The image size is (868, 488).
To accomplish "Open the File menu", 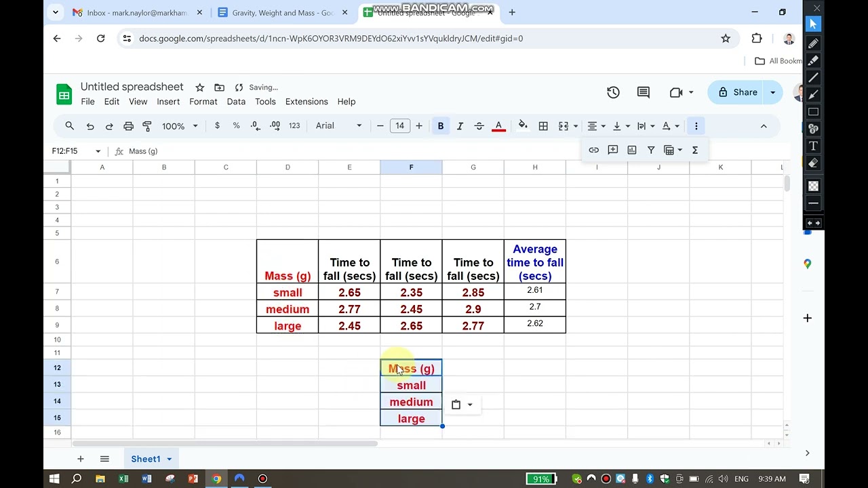I will 88,102.
